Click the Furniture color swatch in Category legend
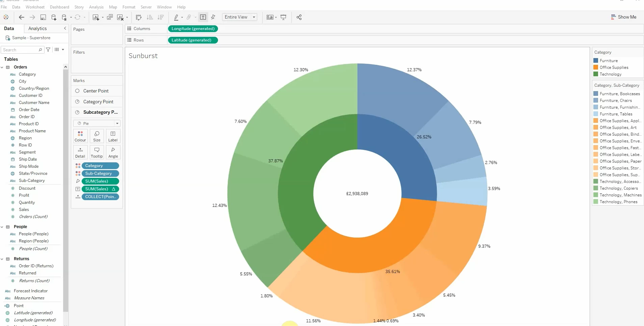This screenshot has height=326, width=644. pos(596,60)
